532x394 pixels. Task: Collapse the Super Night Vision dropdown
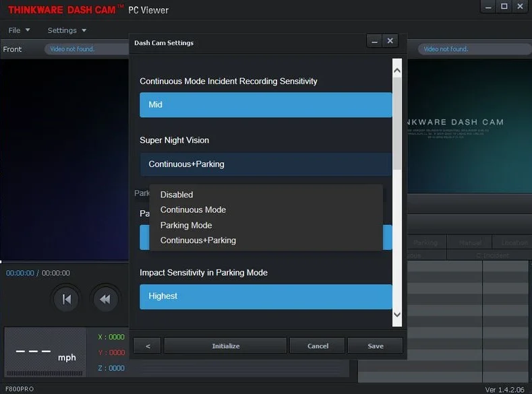point(266,164)
